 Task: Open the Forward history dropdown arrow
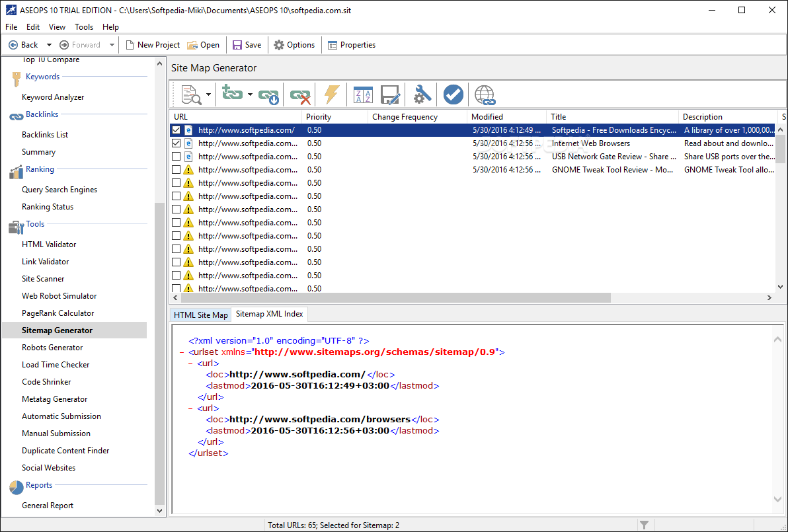(112, 45)
